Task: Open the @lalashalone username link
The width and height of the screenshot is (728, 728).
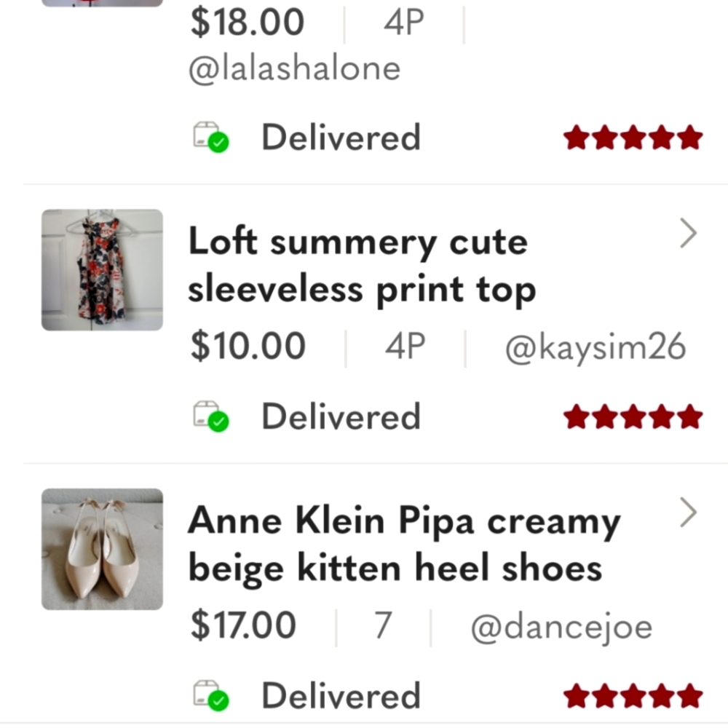Action: pyautogui.click(x=294, y=67)
